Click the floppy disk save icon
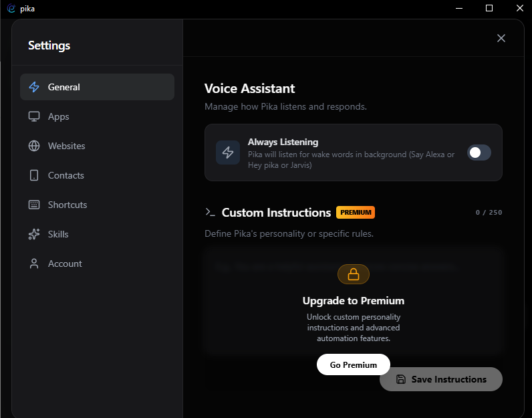This screenshot has width=532, height=418. pos(401,379)
